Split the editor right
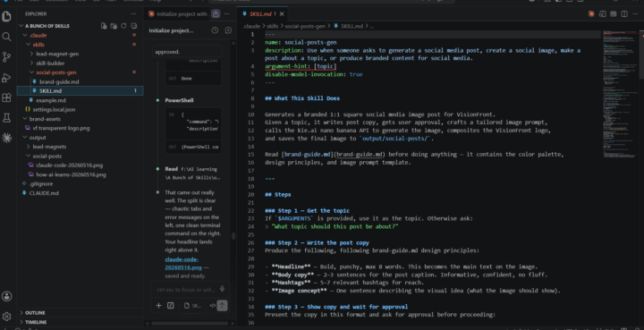Screen dimensions: 644x330 [x=624, y=14]
